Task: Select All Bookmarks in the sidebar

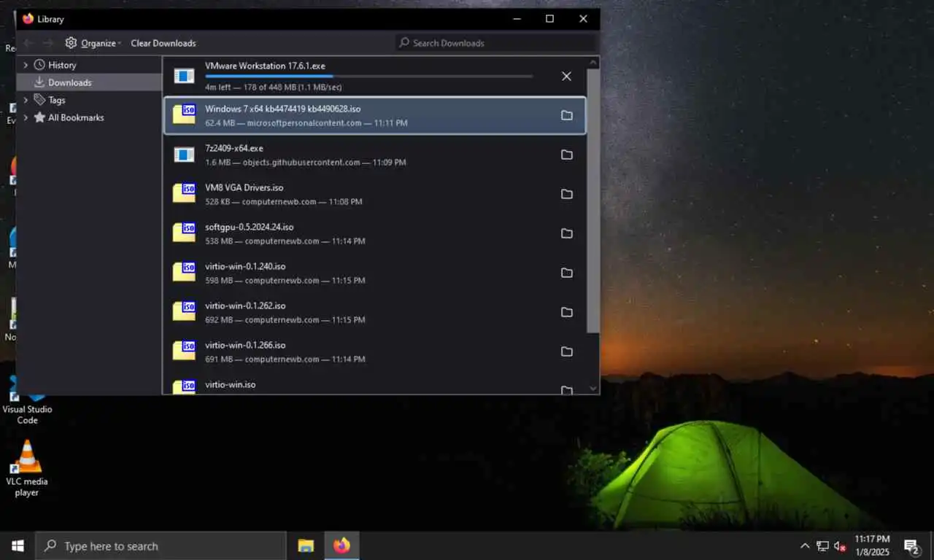Action: pos(76,117)
